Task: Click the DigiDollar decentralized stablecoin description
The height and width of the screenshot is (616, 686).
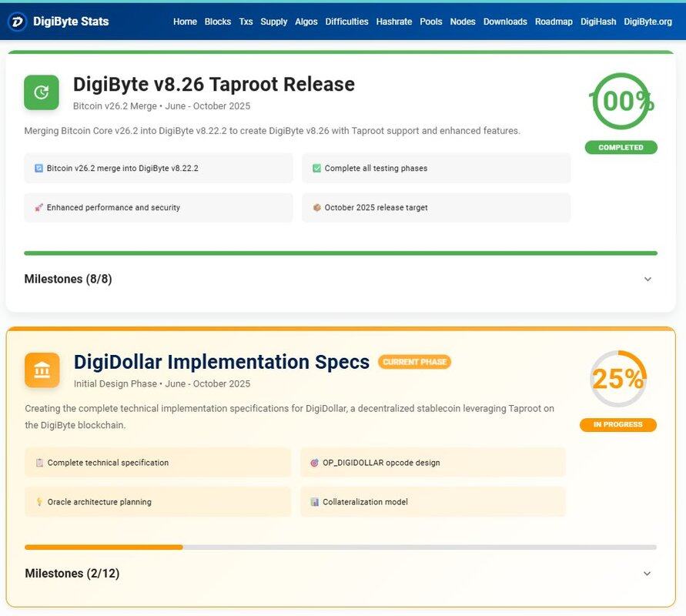Action: [289, 417]
